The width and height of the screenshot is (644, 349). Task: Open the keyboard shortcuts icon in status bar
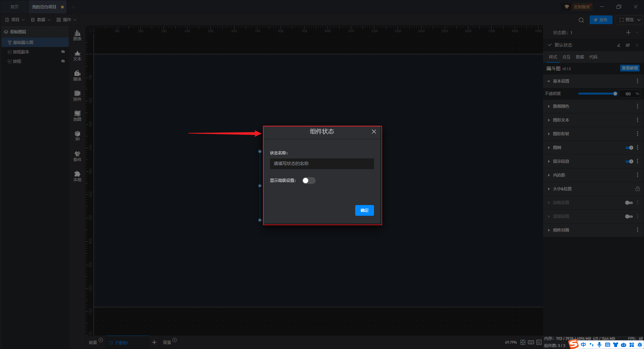[531, 342]
